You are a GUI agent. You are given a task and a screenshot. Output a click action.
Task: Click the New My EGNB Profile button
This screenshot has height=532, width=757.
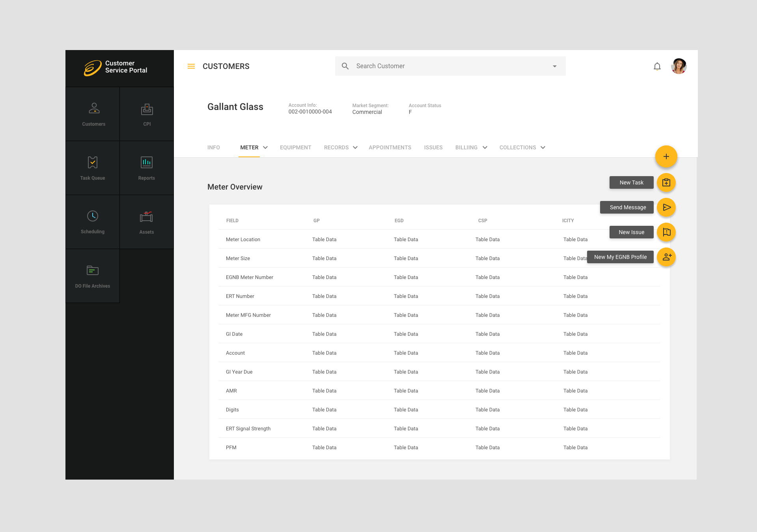621,257
